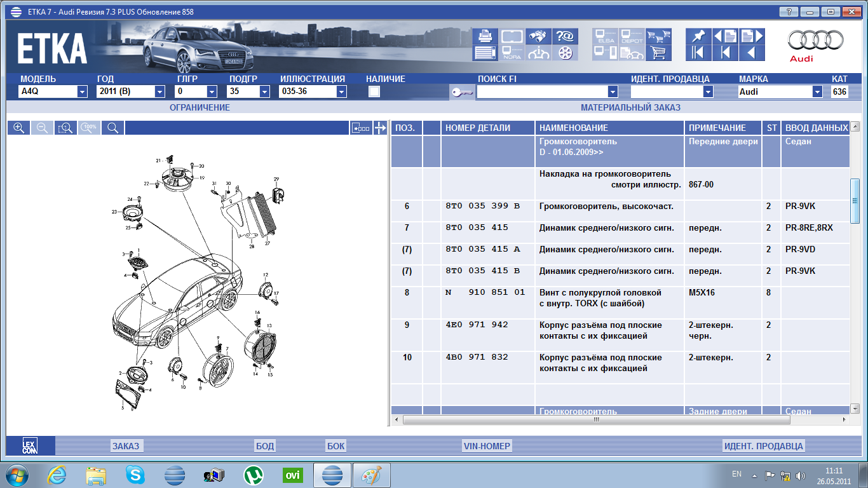Click the illustration panel layout icon
The height and width of the screenshot is (488, 868).
point(361,128)
